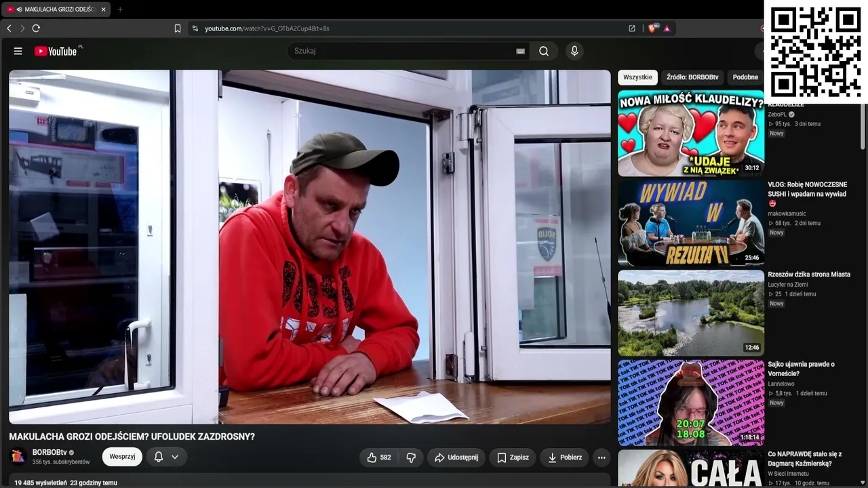
Task: Open the BORBOBtv channel avatar
Action: (x=19, y=457)
